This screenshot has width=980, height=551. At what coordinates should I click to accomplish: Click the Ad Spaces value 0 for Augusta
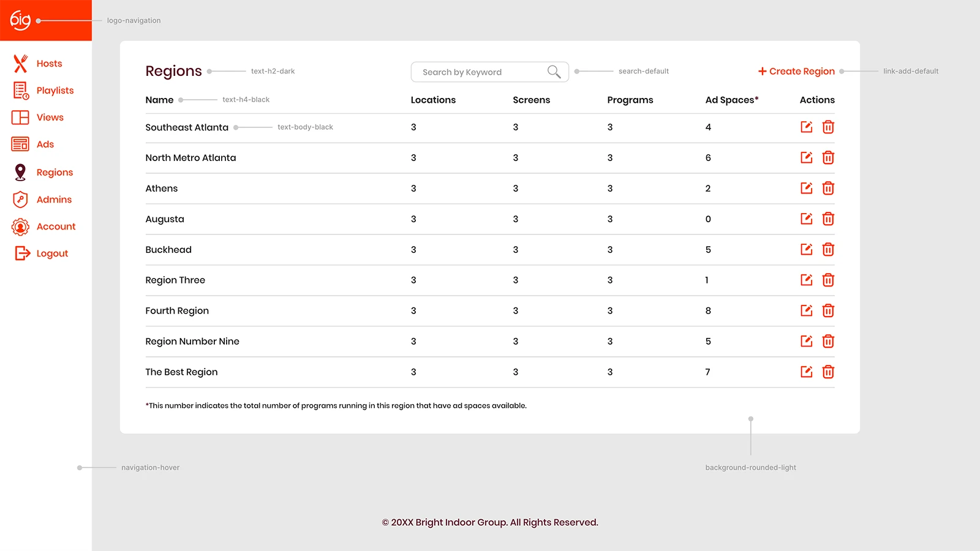click(708, 219)
